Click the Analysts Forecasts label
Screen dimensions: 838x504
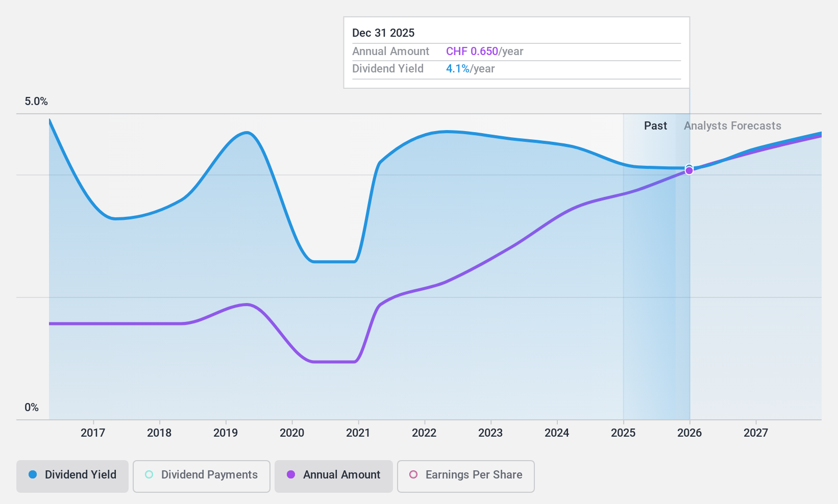(x=732, y=126)
